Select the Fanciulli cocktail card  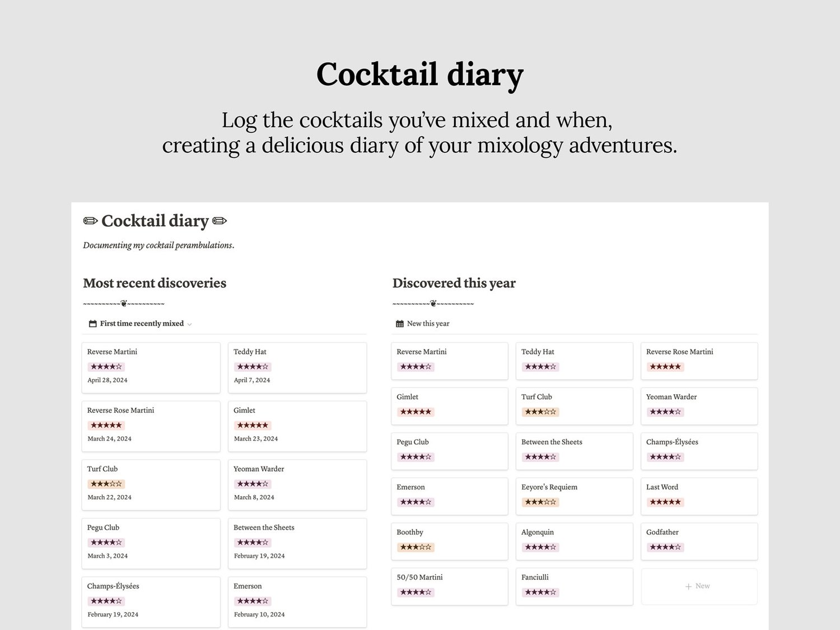574,586
